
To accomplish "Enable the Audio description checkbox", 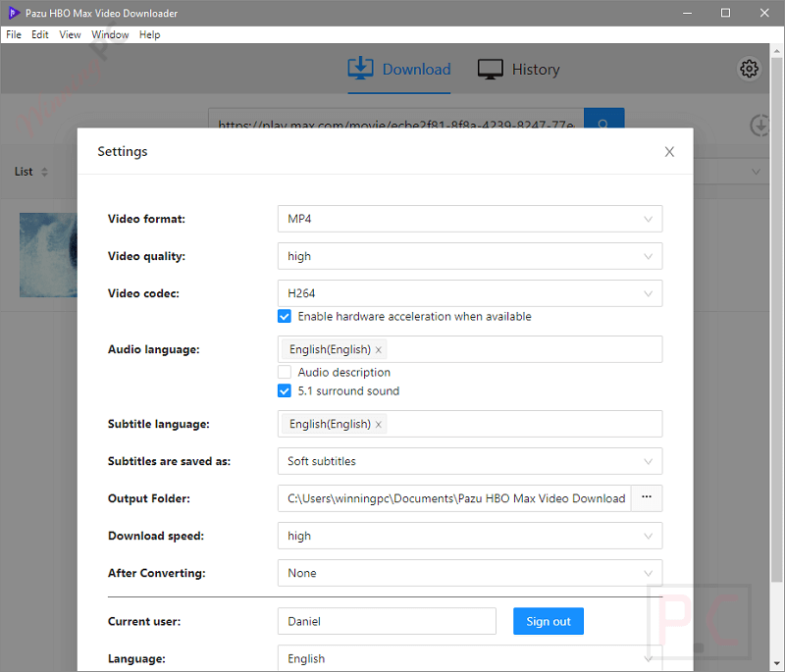I will point(285,372).
